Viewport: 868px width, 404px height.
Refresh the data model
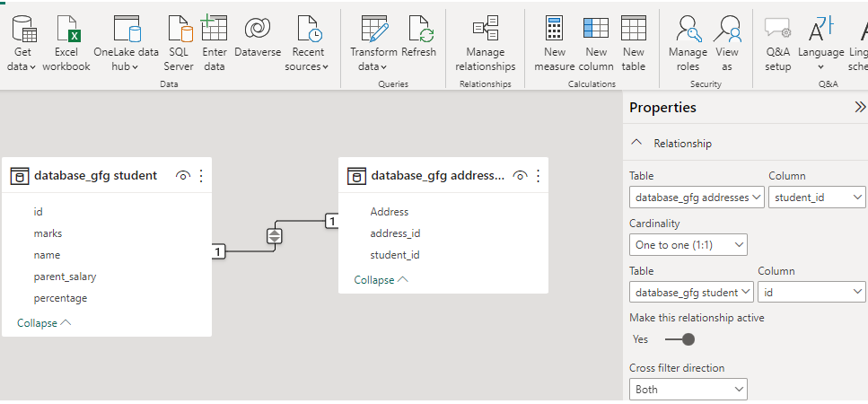coord(418,39)
